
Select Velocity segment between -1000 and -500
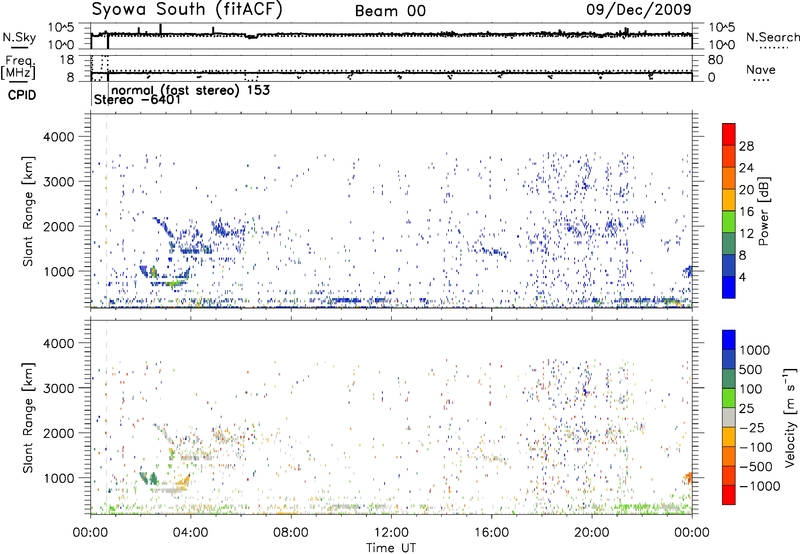729,475
